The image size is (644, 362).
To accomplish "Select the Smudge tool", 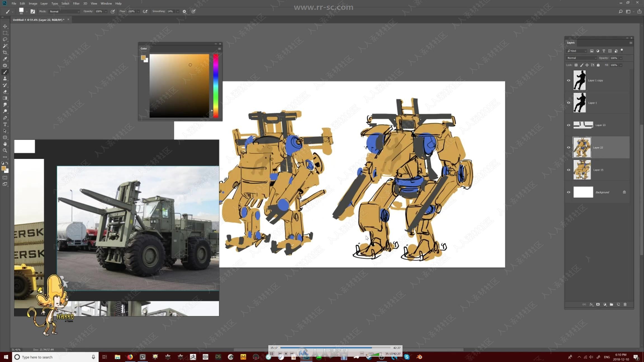I will [x=5, y=105].
